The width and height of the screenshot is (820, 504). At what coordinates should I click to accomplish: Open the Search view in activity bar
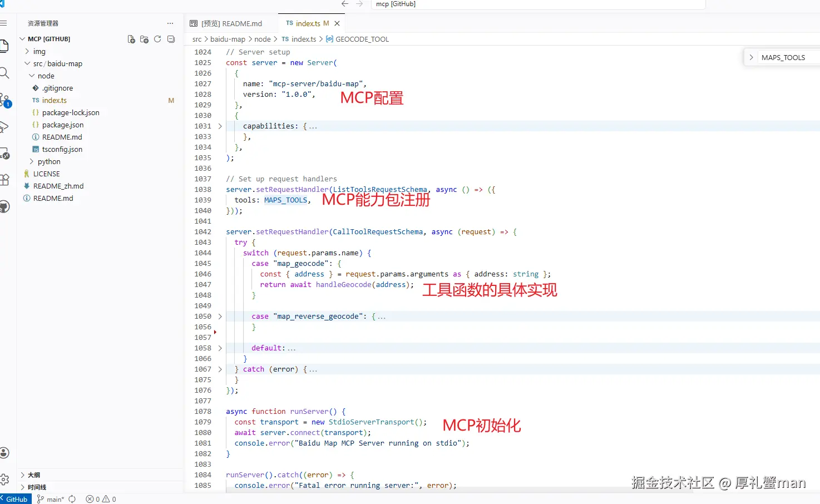point(3,73)
